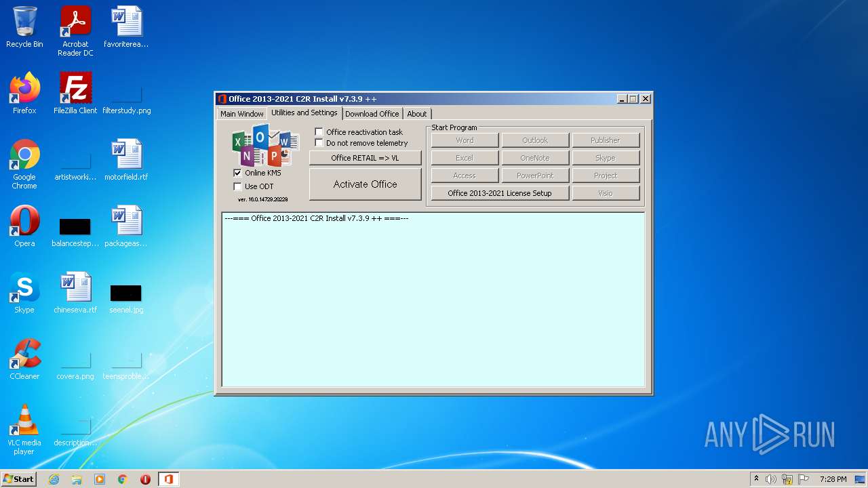The image size is (868, 488).
Task: Launch Firefox from the desktop
Action: pos(24,94)
